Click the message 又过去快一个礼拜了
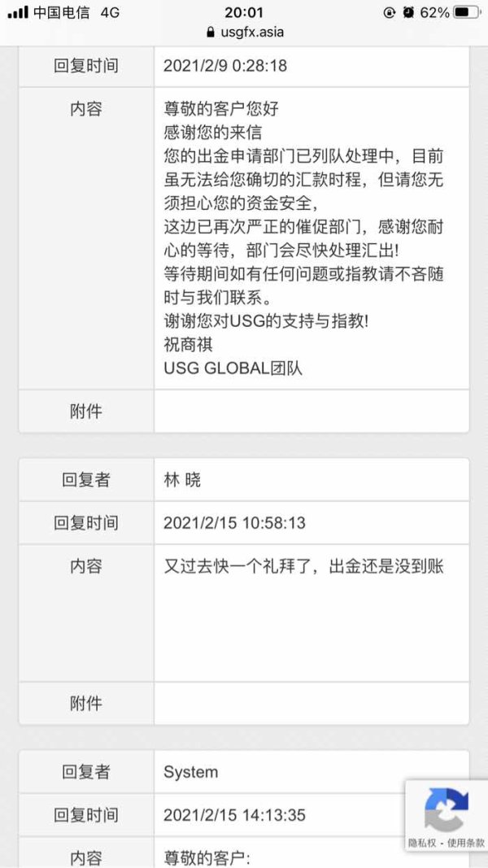488x868 pixels. coord(303,567)
